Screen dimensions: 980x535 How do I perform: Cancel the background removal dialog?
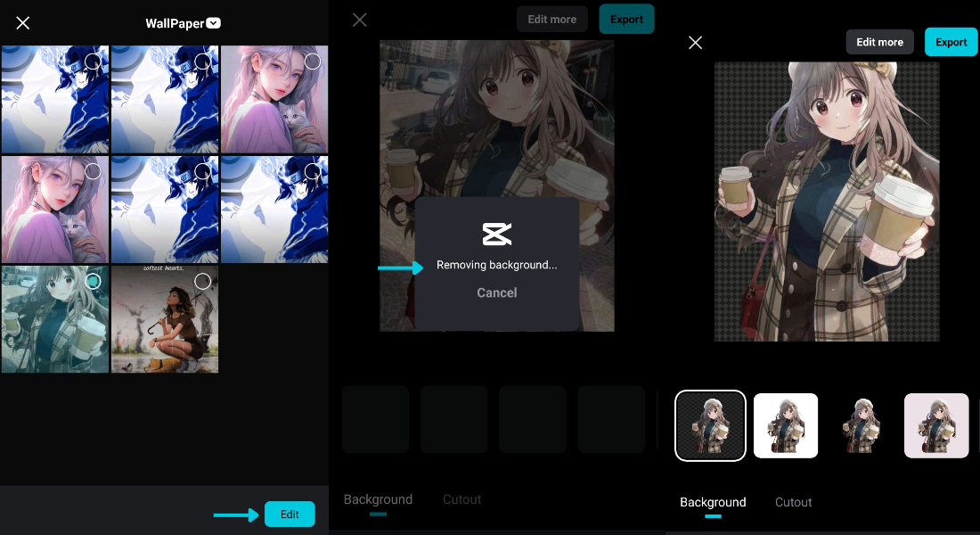click(x=497, y=292)
